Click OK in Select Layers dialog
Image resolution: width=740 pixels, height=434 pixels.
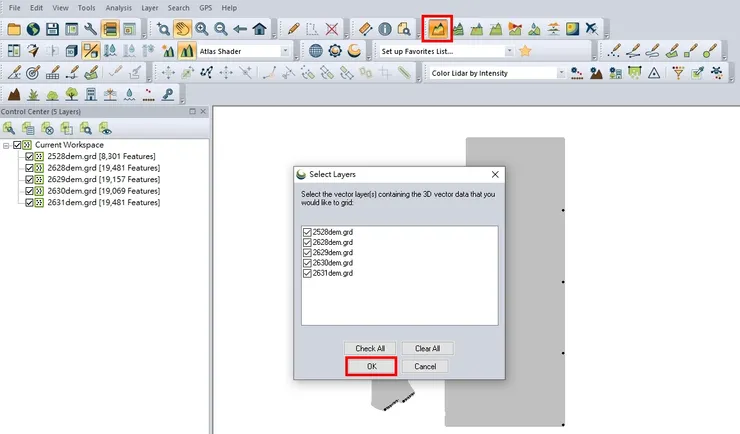(371, 367)
